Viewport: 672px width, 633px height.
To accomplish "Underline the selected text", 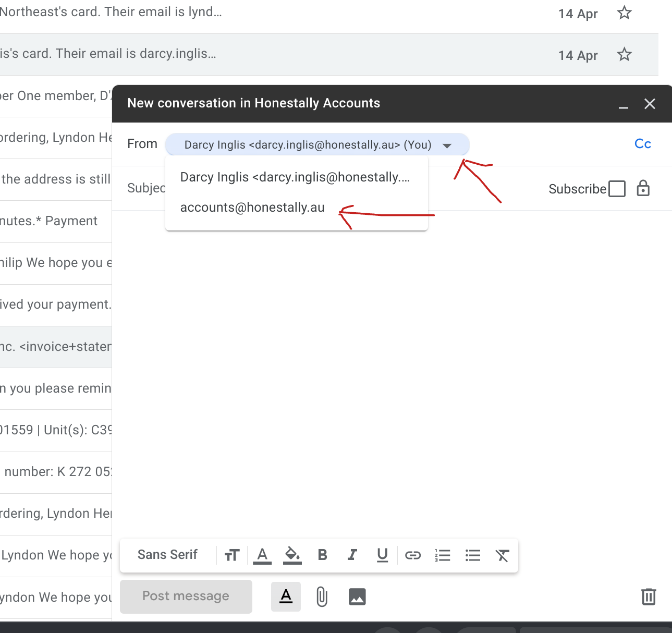I will (x=382, y=555).
